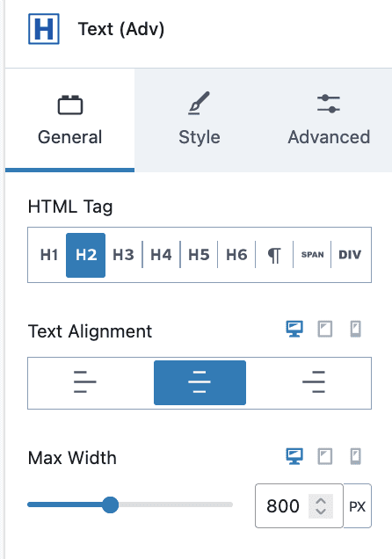Click the Max Width slider handle
The image size is (392, 559).
coord(110,505)
